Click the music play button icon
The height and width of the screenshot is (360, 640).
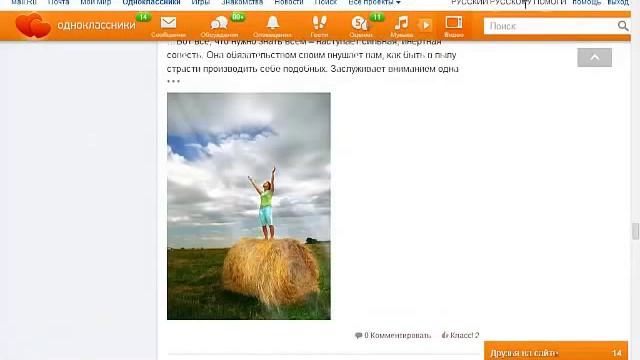[x=425, y=25]
